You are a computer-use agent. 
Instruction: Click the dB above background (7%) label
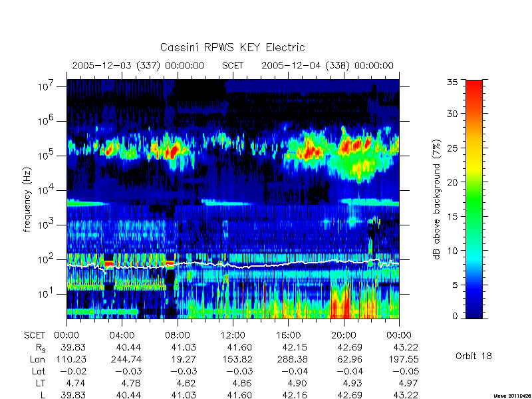[437, 199]
